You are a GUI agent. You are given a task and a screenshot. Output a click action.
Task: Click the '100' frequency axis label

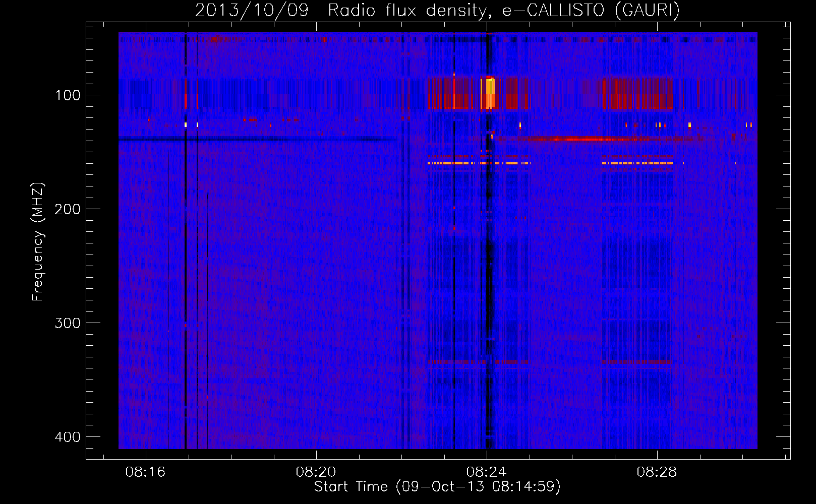click(68, 95)
